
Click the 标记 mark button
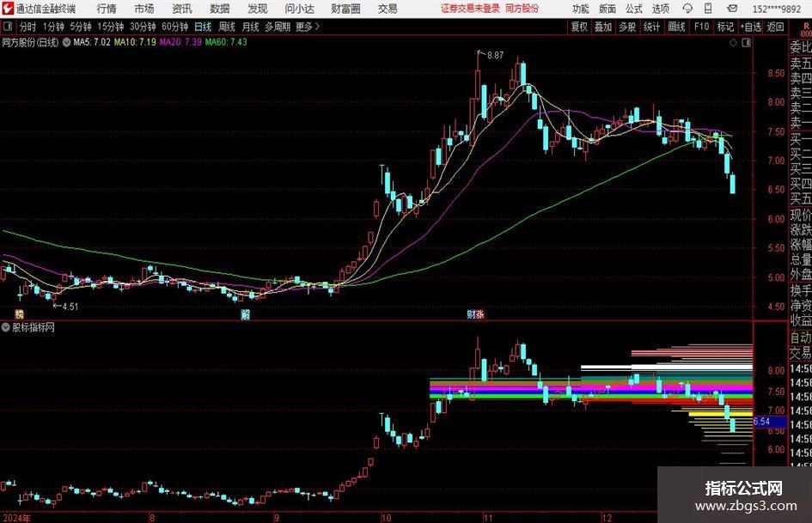(x=725, y=27)
